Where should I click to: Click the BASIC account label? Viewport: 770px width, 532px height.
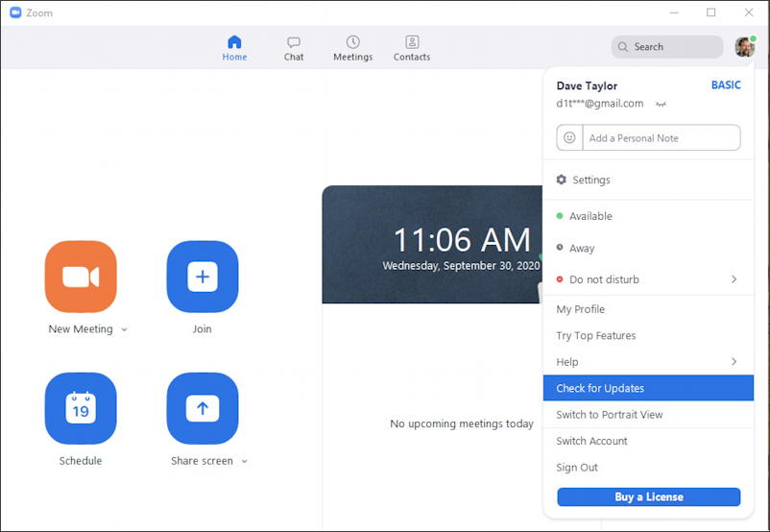(x=726, y=85)
